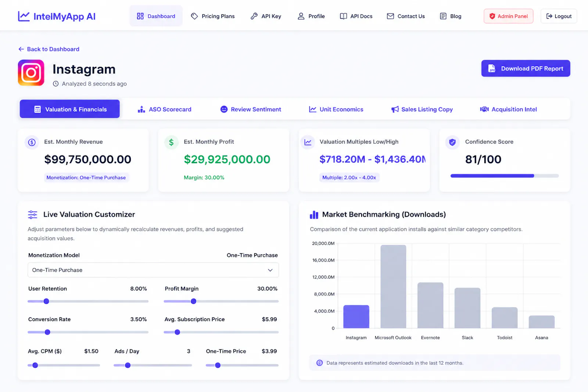Viewport: 588px width, 392px height.
Task: Go to Pricing Plans page
Action: point(213,16)
